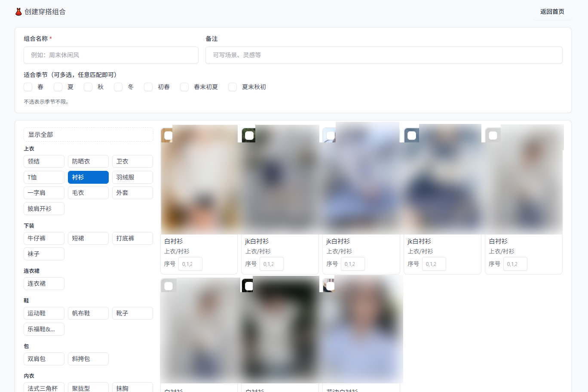Filter by 连衣裙 dress category
This screenshot has height=392, width=588.
[x=44, y=283]
